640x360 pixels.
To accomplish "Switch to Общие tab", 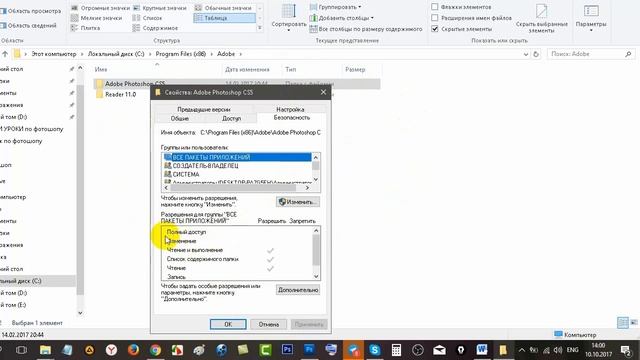I will point(180,118).
